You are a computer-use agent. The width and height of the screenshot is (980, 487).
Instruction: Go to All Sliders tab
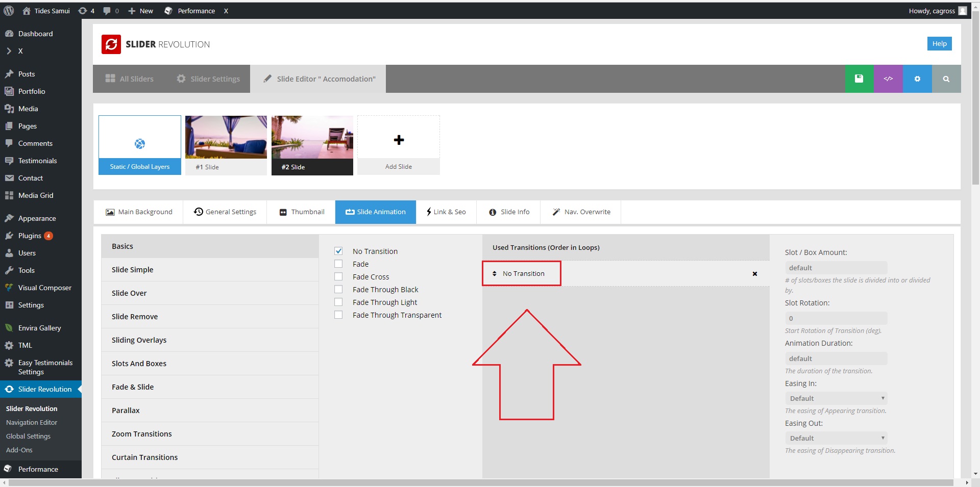(129, 79)
